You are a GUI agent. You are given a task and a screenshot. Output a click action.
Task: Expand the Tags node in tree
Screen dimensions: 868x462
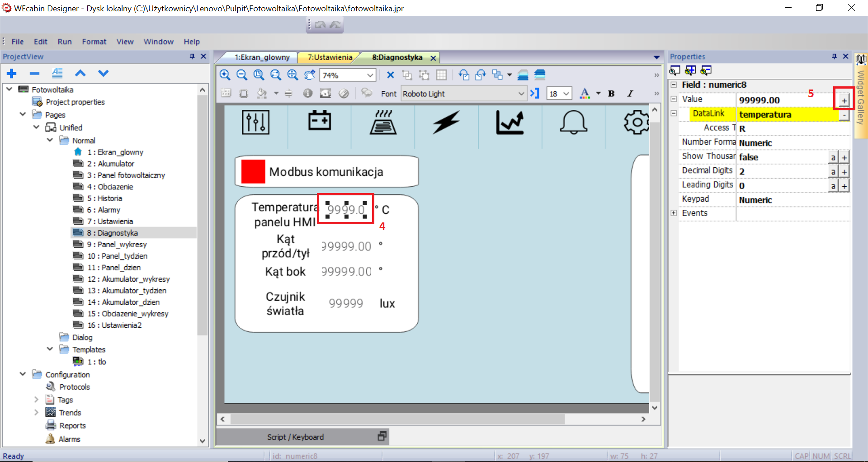[36, 400]
